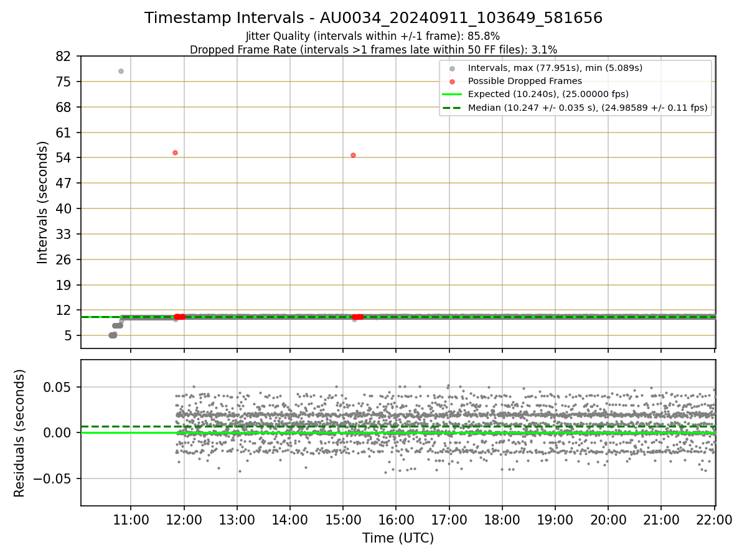Click the x-axis tick label '20:00'
This screenshot has height=560, width=747.
[x=608, y=520]
